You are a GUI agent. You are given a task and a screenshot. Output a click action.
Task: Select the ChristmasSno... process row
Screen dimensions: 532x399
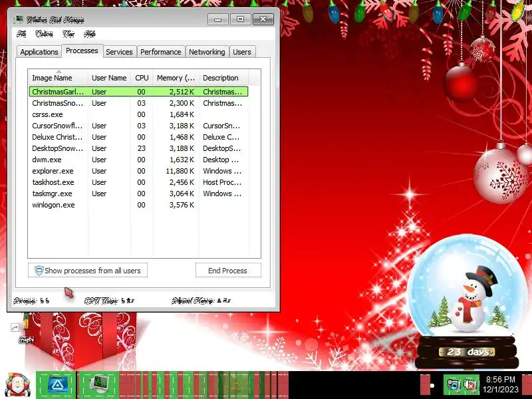tap(138, 103)
